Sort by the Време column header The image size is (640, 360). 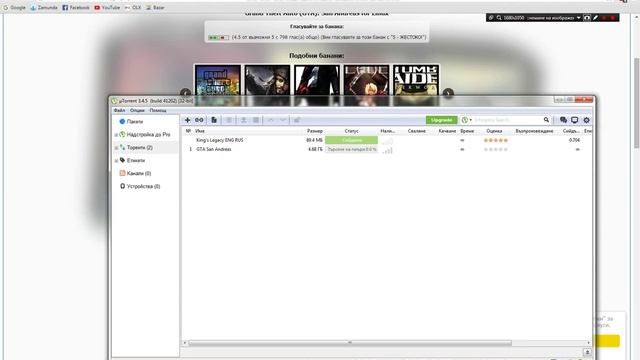(467, 131)
